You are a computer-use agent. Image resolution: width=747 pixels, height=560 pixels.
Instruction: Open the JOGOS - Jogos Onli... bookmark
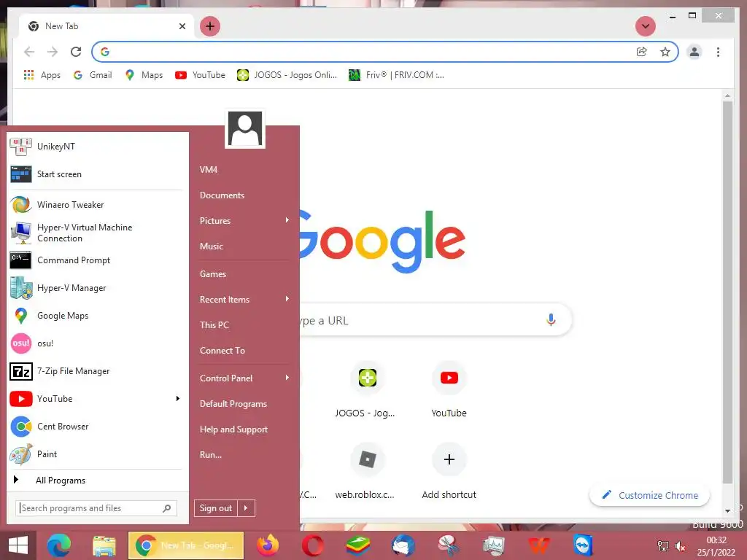[287, 75]
